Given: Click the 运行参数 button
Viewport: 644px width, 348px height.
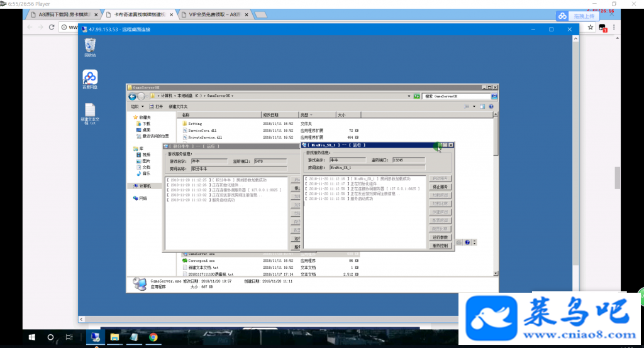Looking at the screenshot, I should point(440,237).
